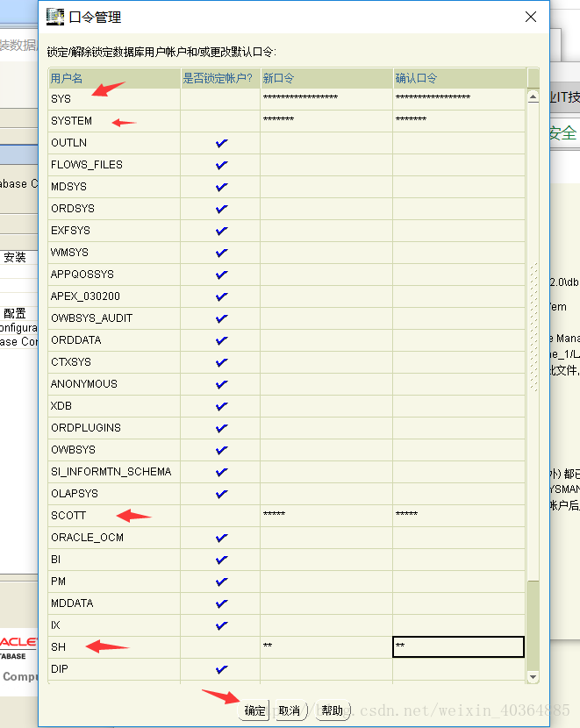The image size is (580, 728).
Task: Toggle lock checkmark for PM account
Action: click(221, 582)
